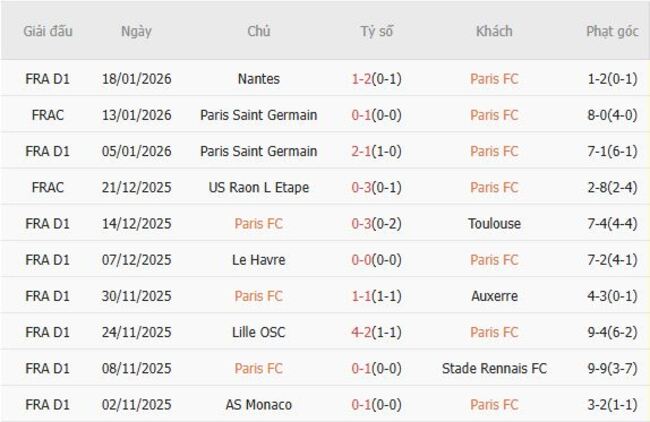Click the "Giải đấu" column header
The image size is (650, 422).
coord(48,31)
